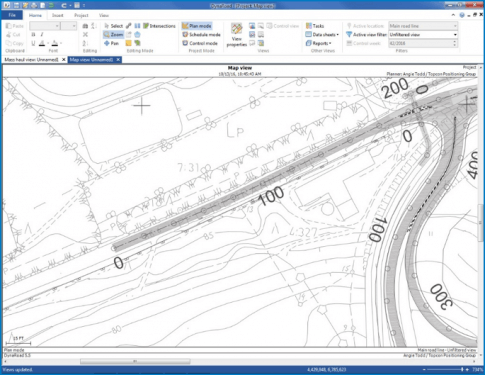Viewport: 485px width, 375px height.
Task: Open the Intersections tool
Action: click(159, 26)
